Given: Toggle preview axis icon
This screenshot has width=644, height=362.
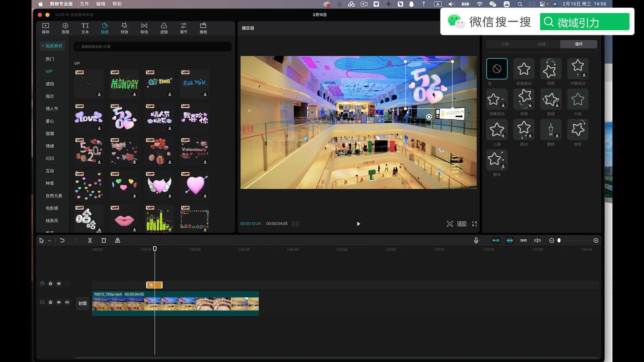Looking at the screenshot, I should tap(537, 240).
